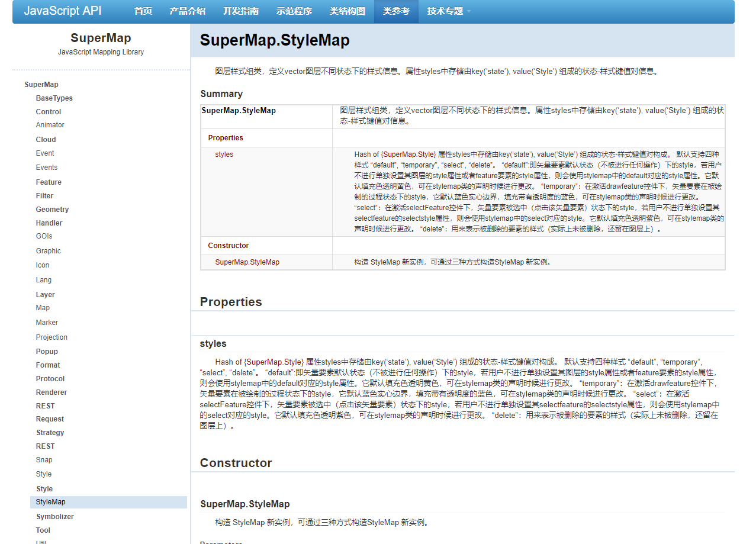Expand the Control category

(x=49, y=112)
